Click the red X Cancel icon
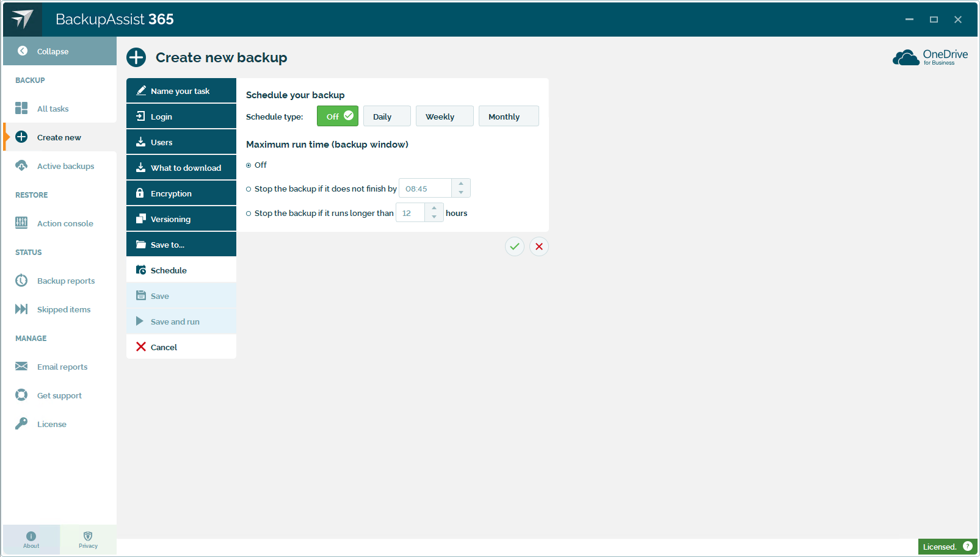 (141, 347)
